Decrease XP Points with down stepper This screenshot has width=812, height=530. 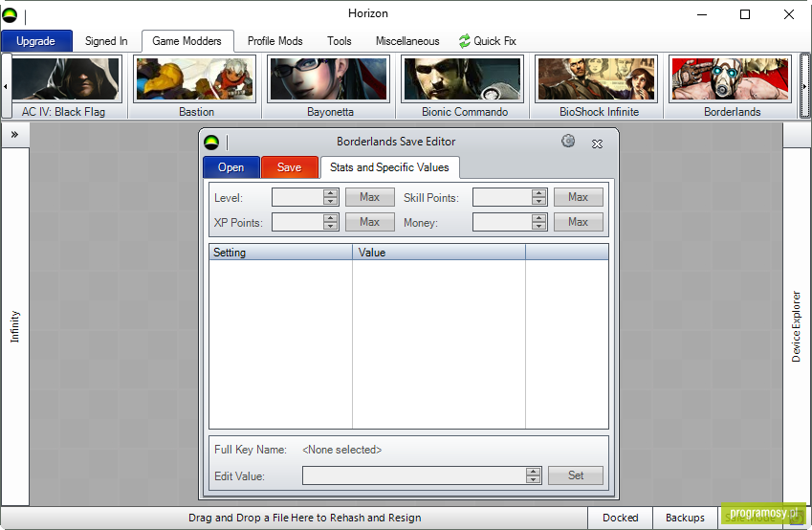point(330,227)
